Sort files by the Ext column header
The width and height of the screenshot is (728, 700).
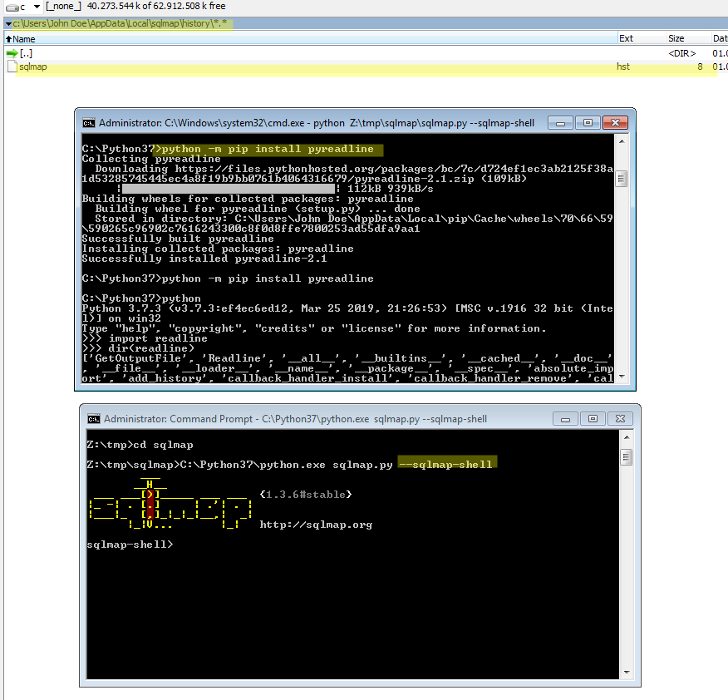tap(627, 38)
